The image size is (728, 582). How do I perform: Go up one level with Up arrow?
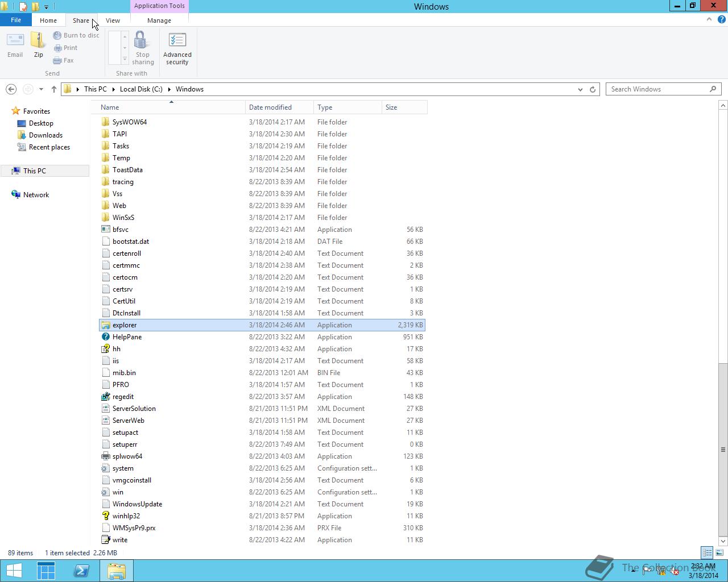tap(53, 89)
